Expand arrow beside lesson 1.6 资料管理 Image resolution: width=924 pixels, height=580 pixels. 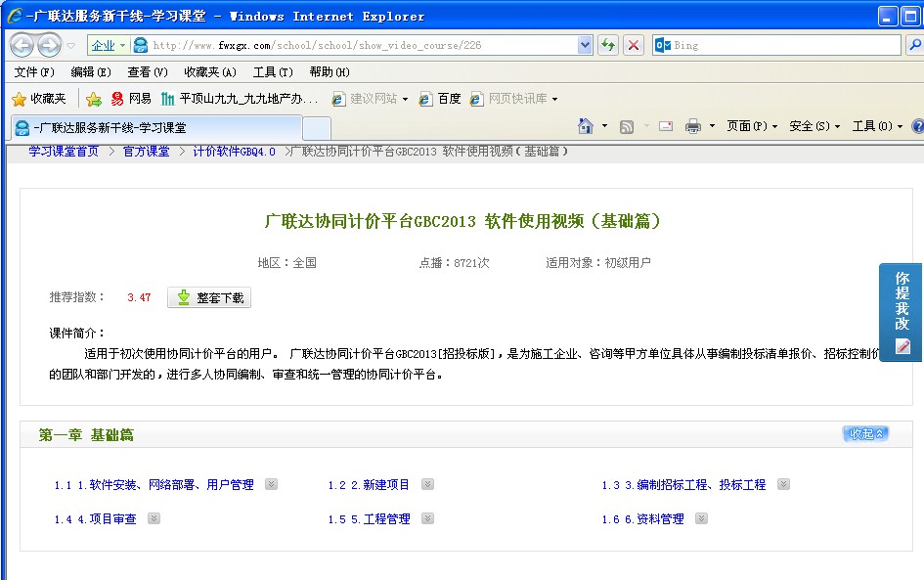(x=701, y=518)
